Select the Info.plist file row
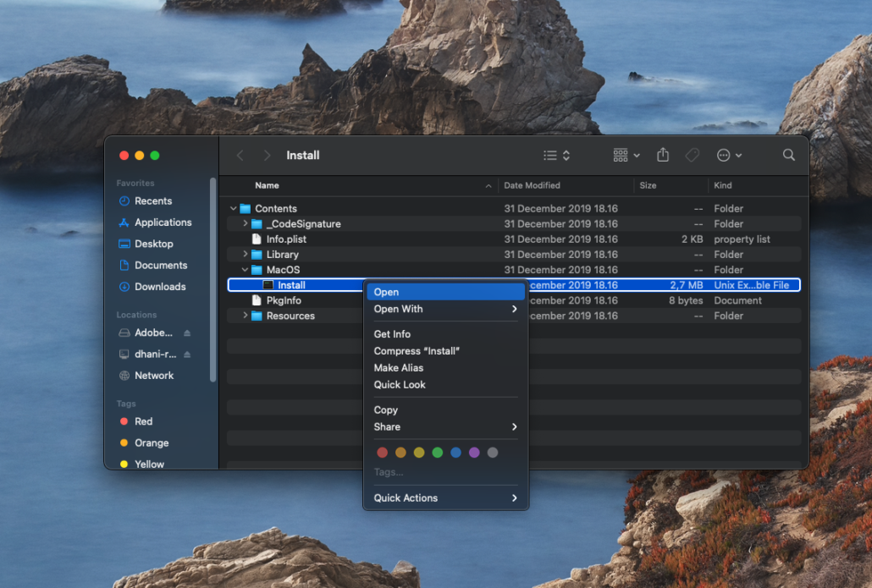This screenshot has height=588, width=872. coord(286,239)
